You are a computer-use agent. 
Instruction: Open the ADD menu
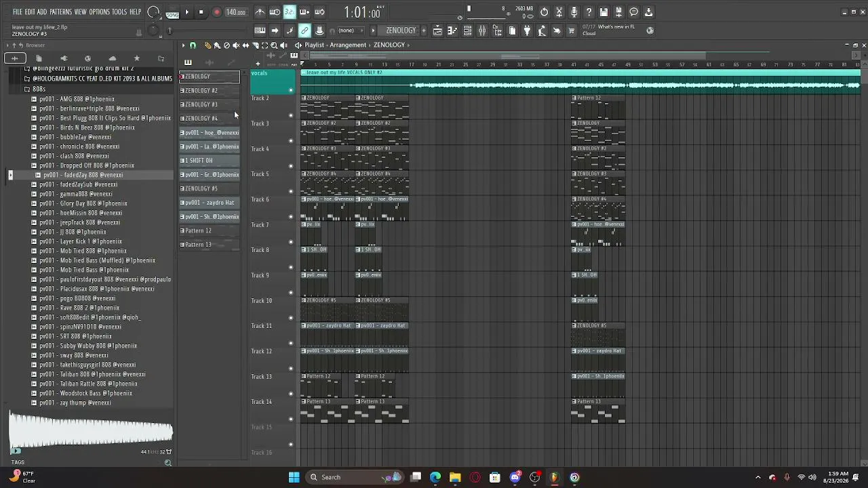click(x=42, y=12)
